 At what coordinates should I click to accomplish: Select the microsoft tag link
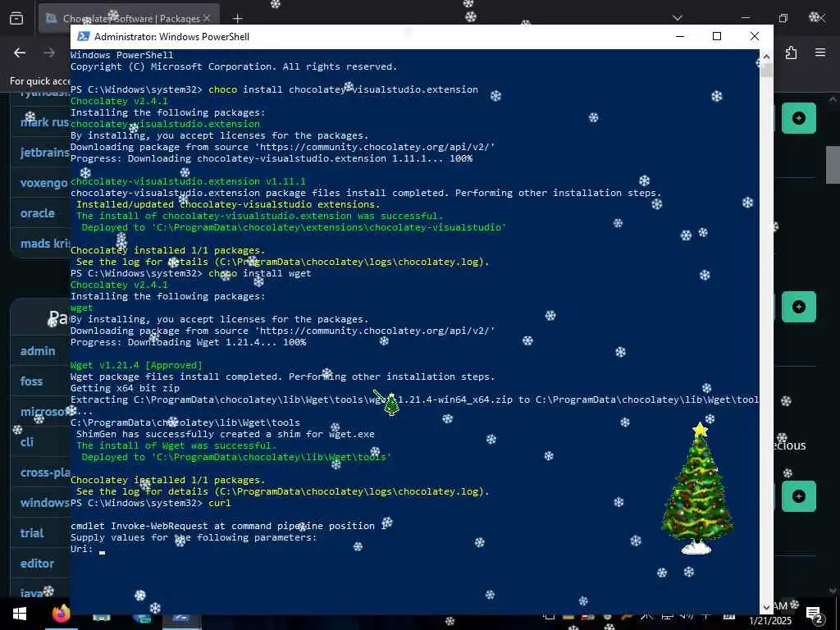(x=45, y=412)
